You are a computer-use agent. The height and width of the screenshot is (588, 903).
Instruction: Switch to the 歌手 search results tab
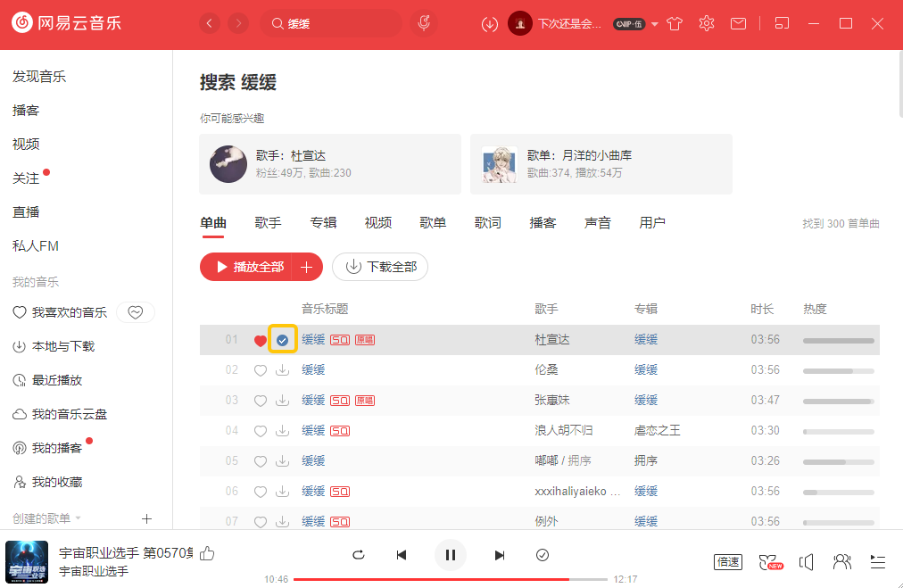click(x=268, y=222)
